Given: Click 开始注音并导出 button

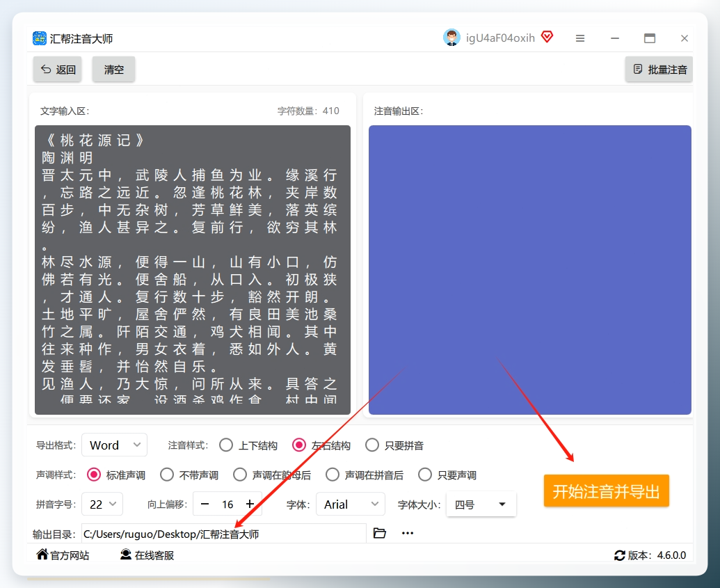Looking at the screenshot, I should coord(606,491).
